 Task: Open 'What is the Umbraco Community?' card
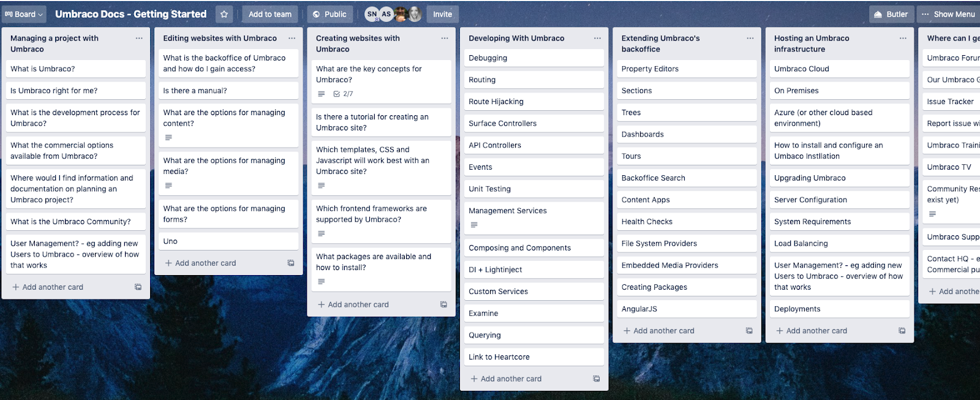[x=75, y=222]
